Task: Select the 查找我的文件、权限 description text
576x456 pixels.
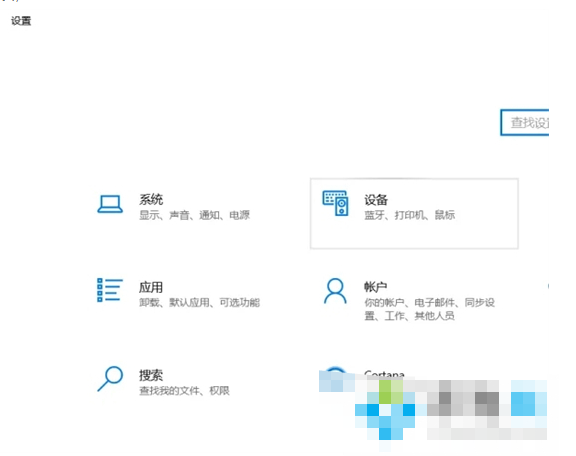Action: click(x=184, y=391)
